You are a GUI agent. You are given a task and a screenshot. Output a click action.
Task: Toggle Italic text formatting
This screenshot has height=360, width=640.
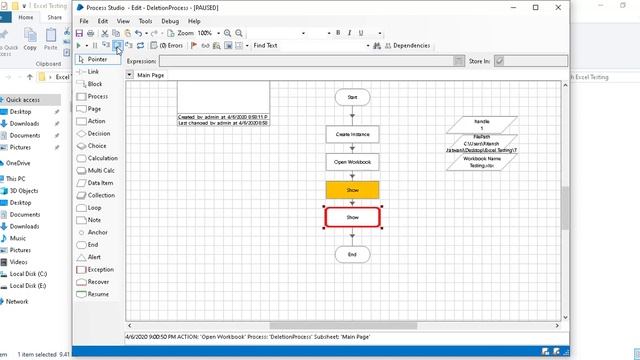[x=349, y=33]
